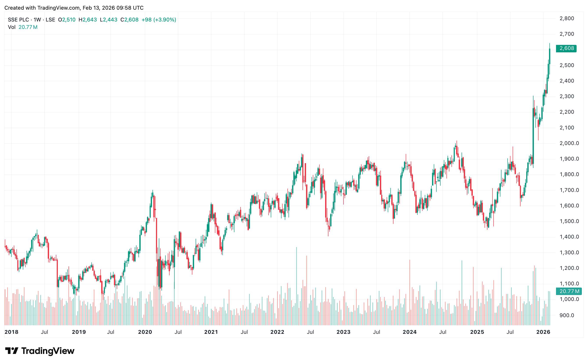Image resolution: width=588 pixels, height=364 pixels.
Task: Click the 2018 year label on time axis
Action: click(11, 332)
